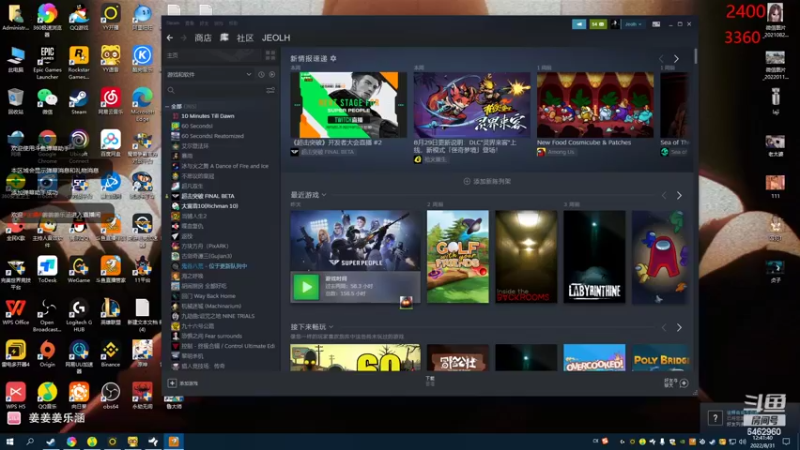Screen dimensions: 800x450
Task: Open Microsoft Edge desktop icon
Action: click(x=142, y=105)
